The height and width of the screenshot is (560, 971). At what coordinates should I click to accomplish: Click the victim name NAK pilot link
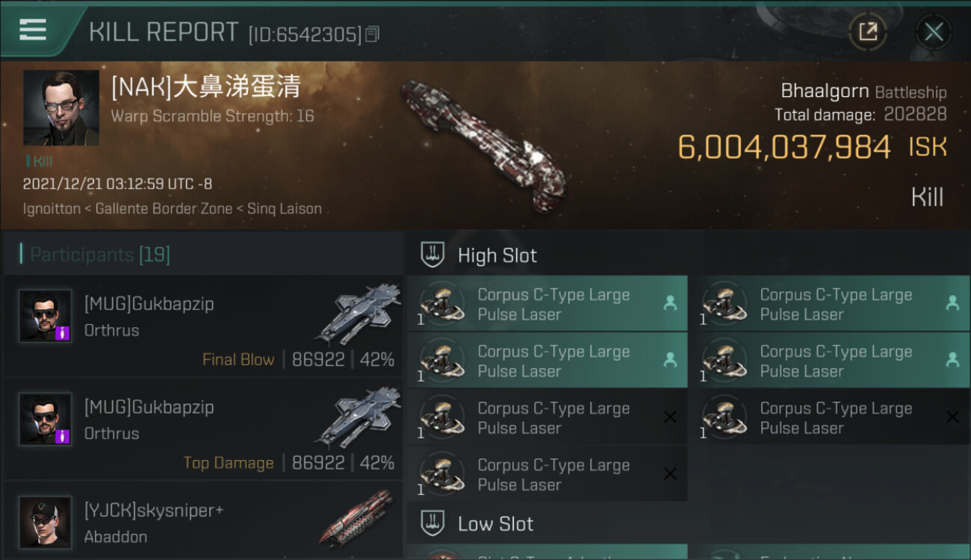pos(206,87)
